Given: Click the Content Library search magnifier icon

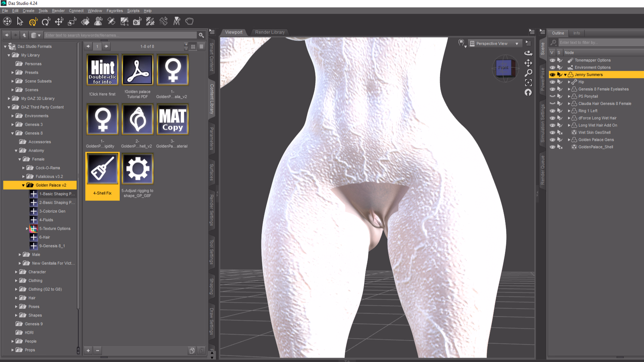Looking at the screenshot, I should click(x=201, y=35).
